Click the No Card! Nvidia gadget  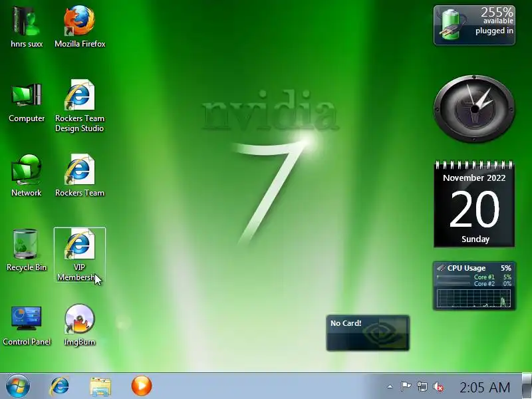coord(368,333)
